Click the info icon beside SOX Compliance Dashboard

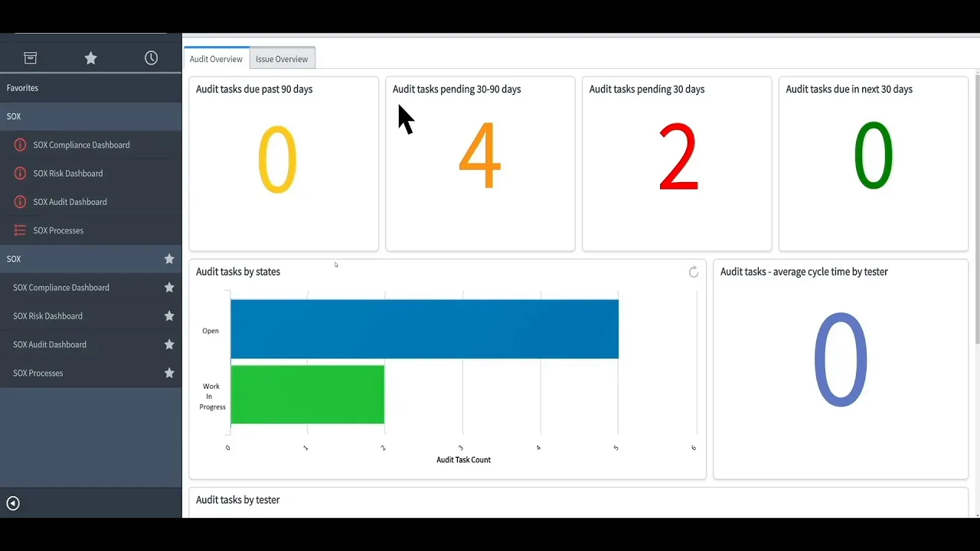pos(20,145)
